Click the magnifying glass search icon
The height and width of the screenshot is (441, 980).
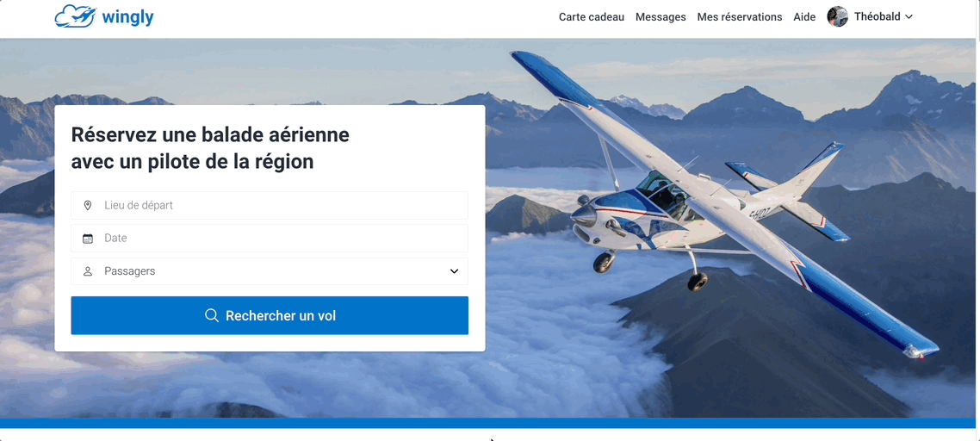point(212,315)
